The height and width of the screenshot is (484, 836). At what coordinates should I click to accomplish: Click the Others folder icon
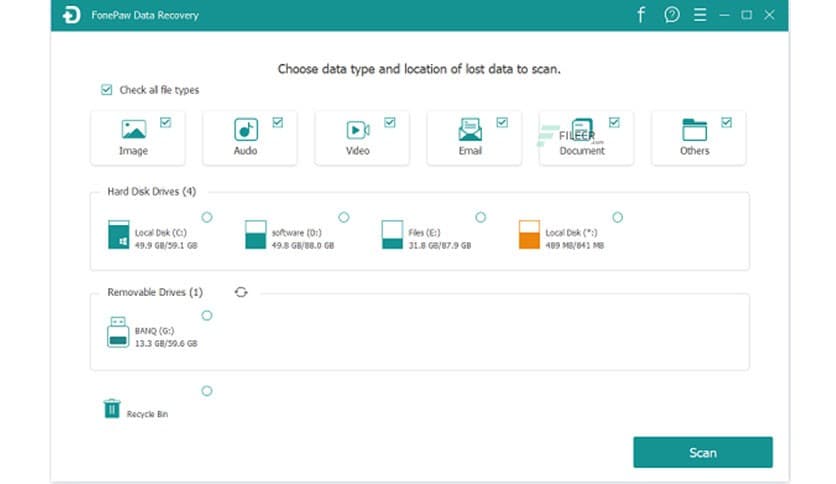coord(695,130)
